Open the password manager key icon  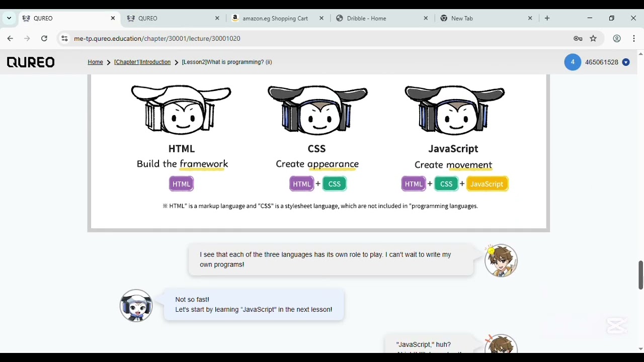click(x=578, y=39)
